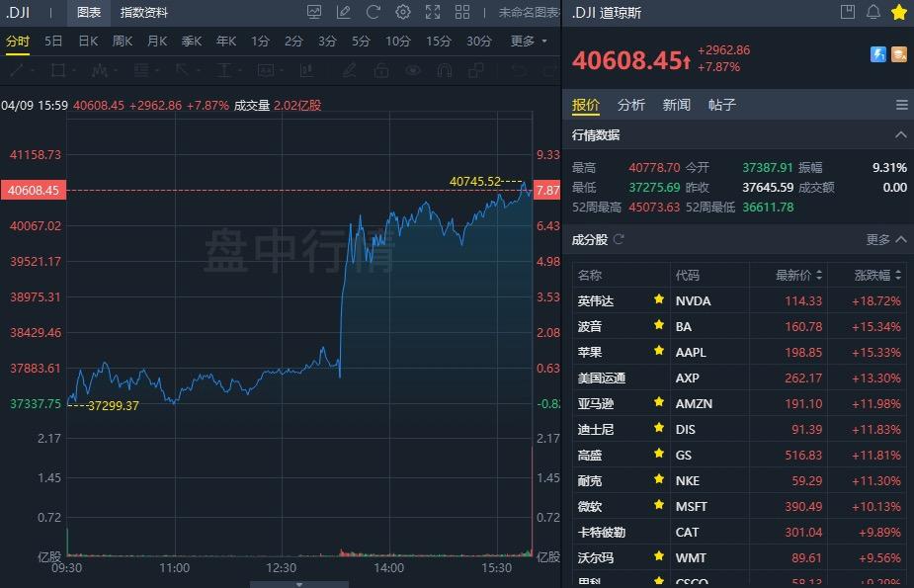Toggle the magnet snap icon
This screenshot has width=914, height=588.
click(445, 70)
